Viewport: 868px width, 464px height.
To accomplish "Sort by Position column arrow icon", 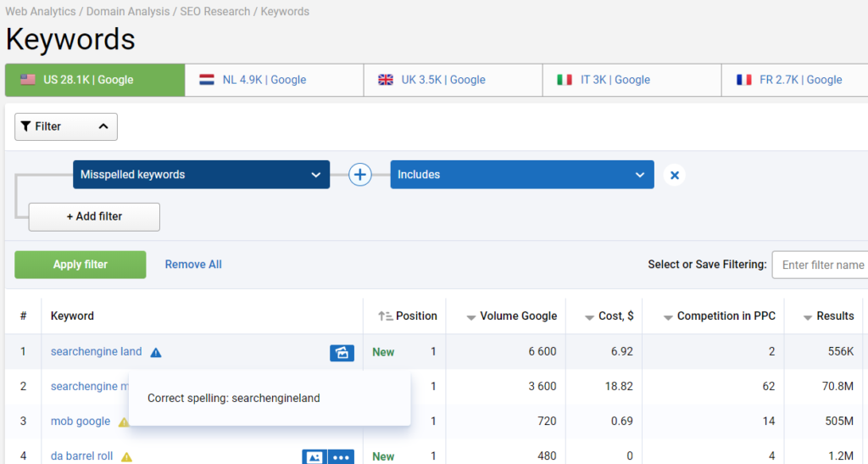I will point(386,316).
